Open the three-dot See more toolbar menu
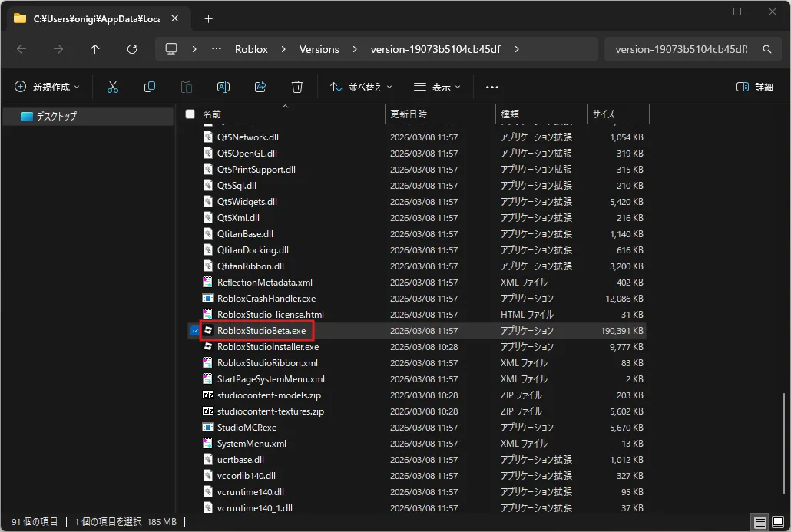The image size is (791, 532). click(x=491, y=88)
